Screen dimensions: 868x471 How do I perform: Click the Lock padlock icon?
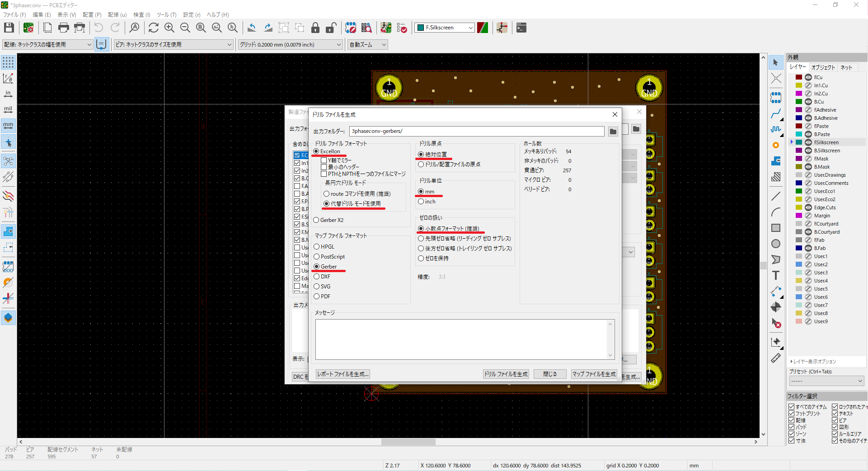[x=315, y=28]
